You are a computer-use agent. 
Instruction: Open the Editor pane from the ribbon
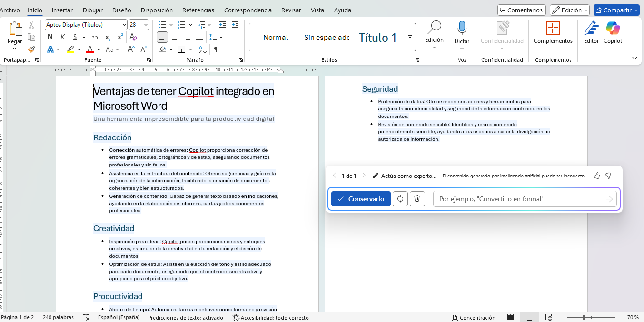(x=591, y=33)
